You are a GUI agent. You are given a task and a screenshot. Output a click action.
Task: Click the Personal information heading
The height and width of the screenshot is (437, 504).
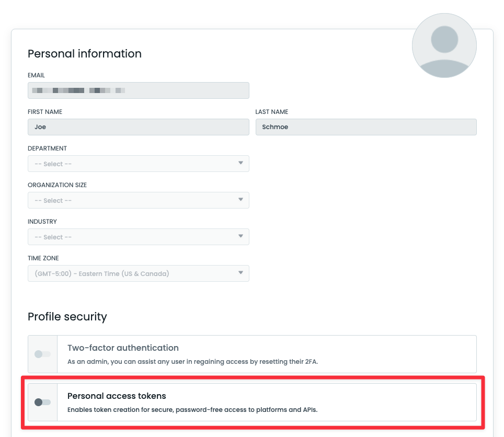click(85, 54)
